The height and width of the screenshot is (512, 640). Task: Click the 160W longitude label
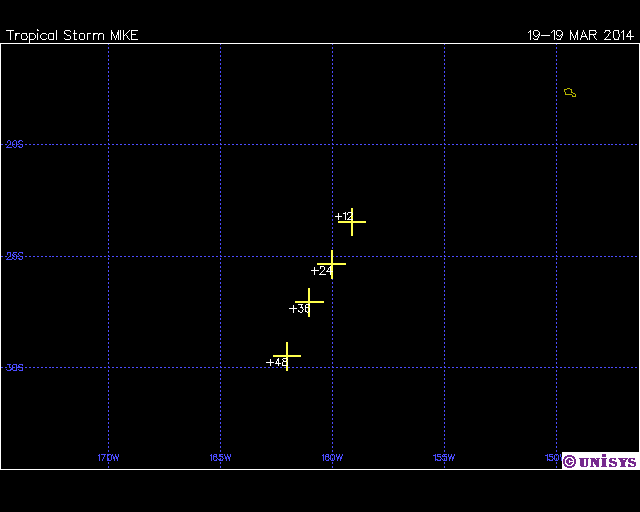[x=332, y=458]
